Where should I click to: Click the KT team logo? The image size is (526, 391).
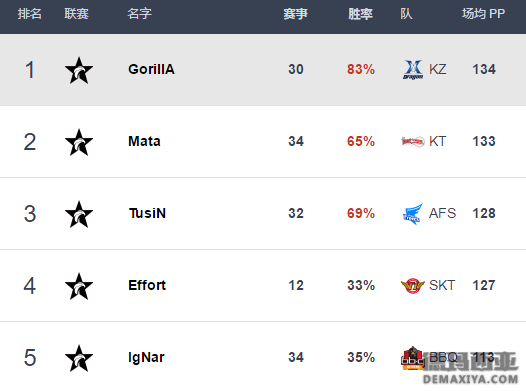pos(413,142)
